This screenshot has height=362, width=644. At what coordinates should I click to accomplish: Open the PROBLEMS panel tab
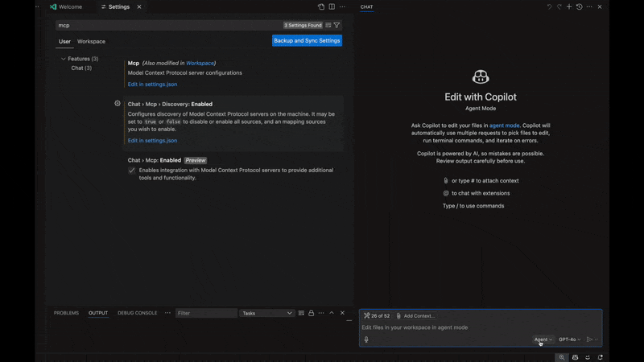pyautogui.click(x=66, y=313)
